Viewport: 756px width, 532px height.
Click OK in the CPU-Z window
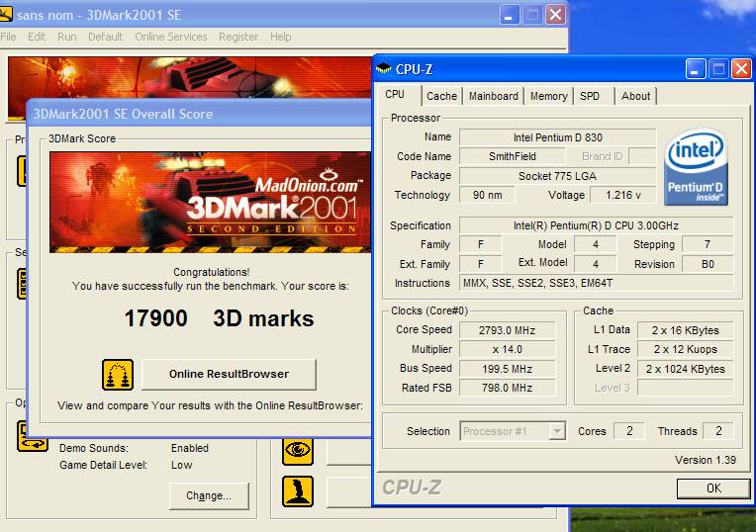[x=713, y=488]
